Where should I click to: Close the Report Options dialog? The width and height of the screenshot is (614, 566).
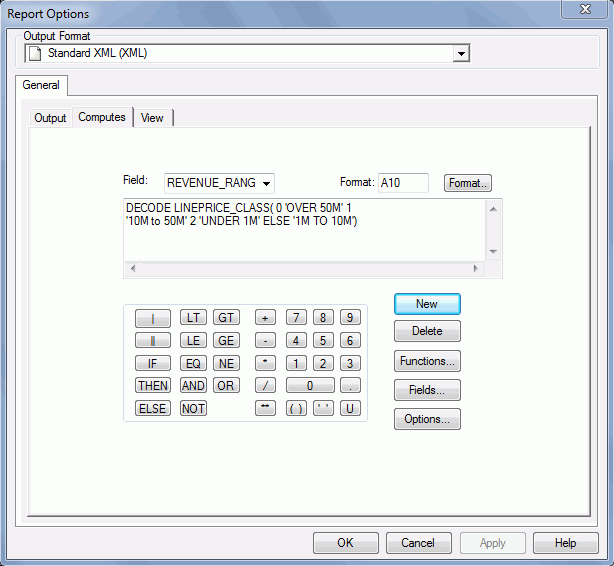point(585,9)
